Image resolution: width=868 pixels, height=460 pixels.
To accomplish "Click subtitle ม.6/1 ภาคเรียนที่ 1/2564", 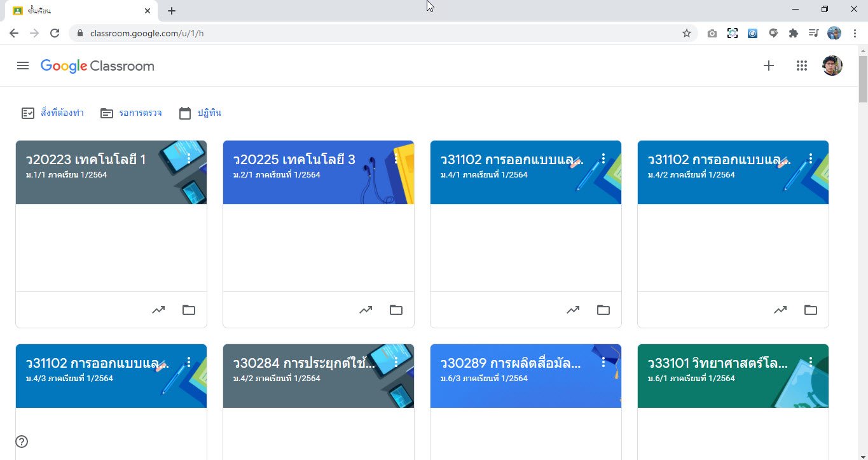I will (691, 378).
